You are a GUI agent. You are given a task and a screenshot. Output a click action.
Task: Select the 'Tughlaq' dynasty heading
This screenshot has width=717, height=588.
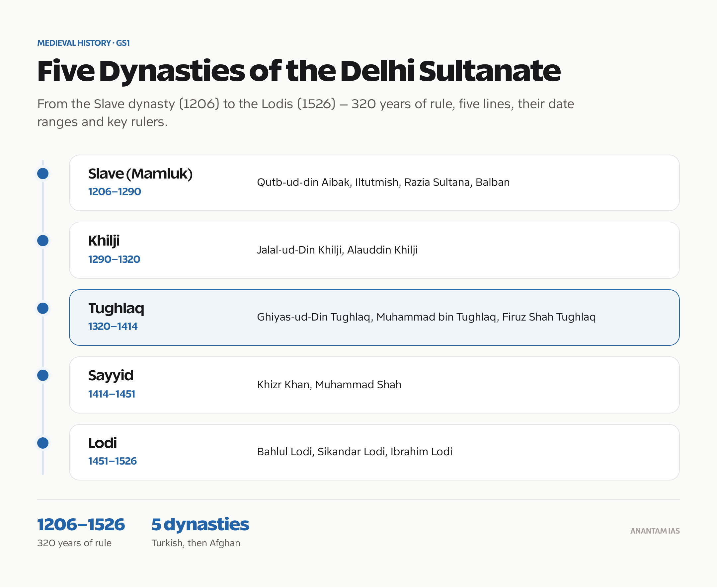[116, 309]
